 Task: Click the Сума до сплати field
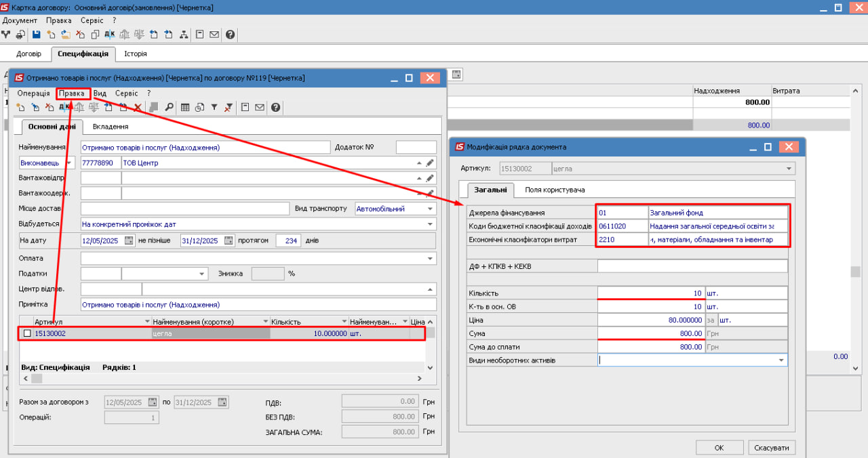pyautogui.click(x=651, y=347)
